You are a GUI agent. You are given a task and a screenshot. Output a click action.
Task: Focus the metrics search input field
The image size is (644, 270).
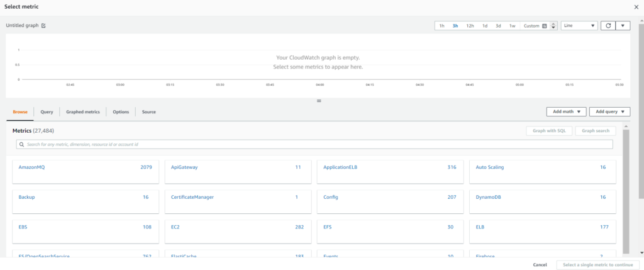point(314,145)
